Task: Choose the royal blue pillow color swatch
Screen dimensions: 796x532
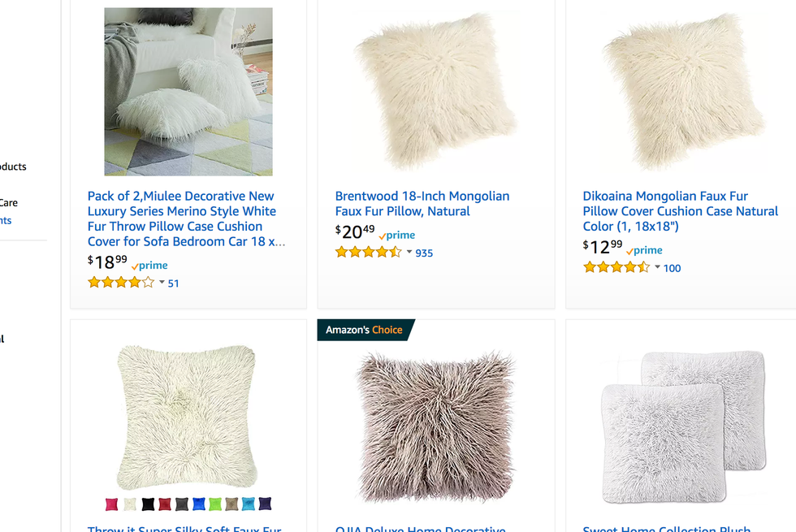Action: click(199, 504)
